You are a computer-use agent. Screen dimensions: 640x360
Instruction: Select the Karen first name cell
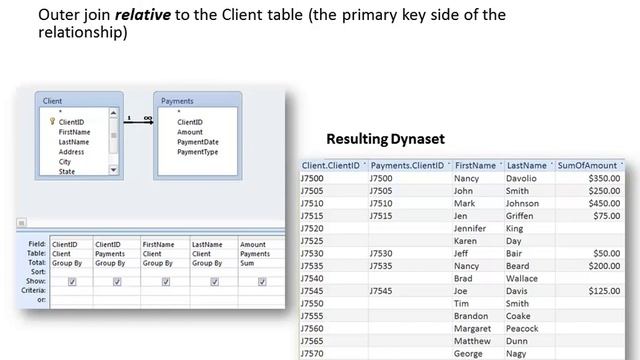478,241
